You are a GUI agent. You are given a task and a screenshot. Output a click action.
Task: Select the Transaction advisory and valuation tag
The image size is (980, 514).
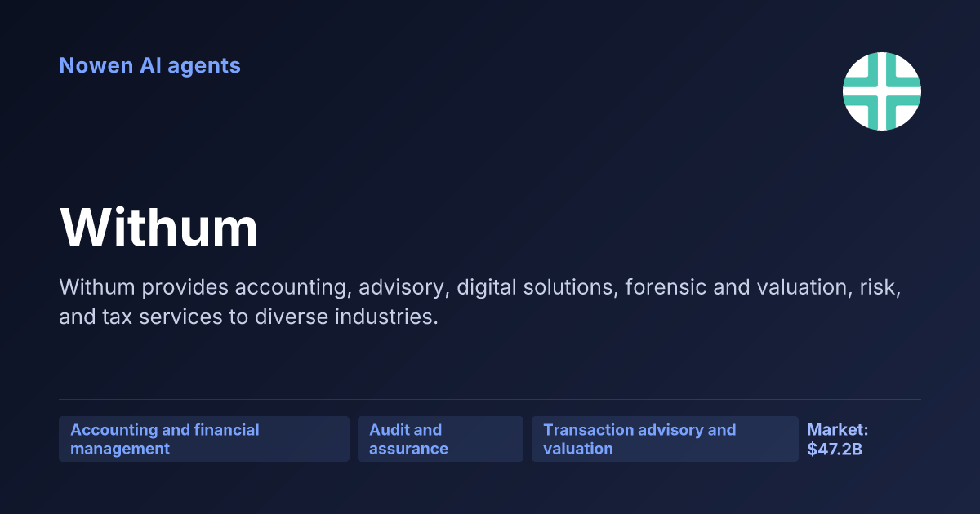[665, 439]
